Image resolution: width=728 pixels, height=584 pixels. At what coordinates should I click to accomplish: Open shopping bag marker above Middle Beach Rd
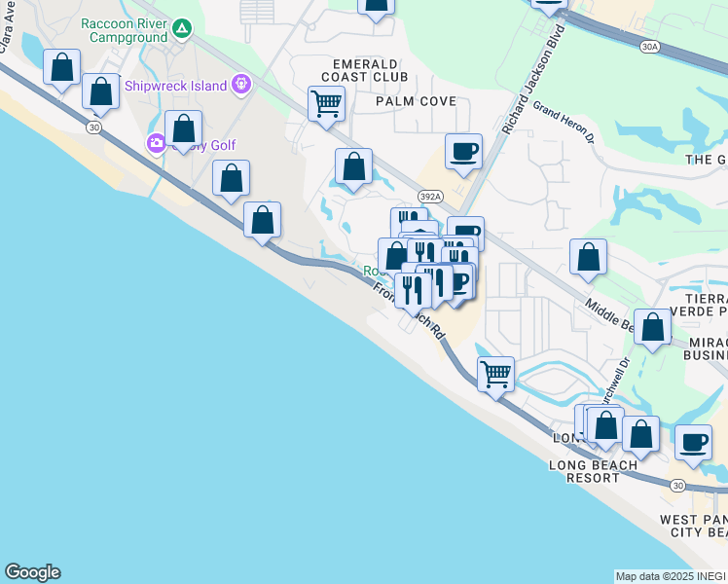588,257
